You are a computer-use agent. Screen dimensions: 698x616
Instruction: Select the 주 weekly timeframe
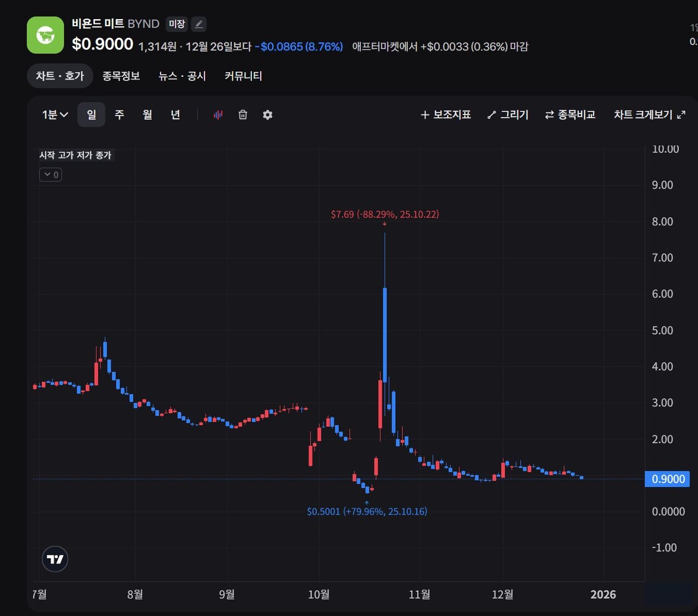coord(119,114)
